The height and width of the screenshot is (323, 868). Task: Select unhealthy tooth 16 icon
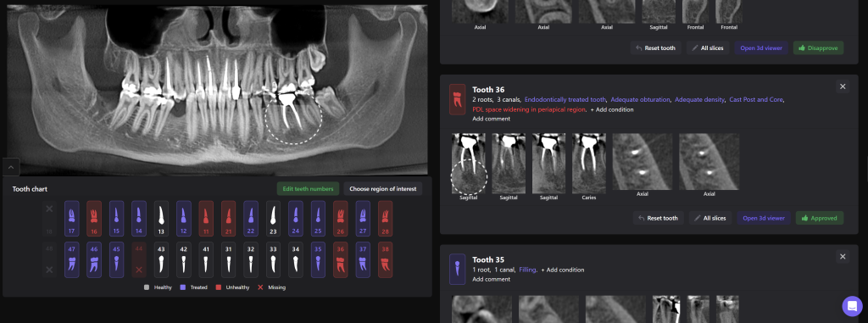pyautogui.click(x=94, y=219)
